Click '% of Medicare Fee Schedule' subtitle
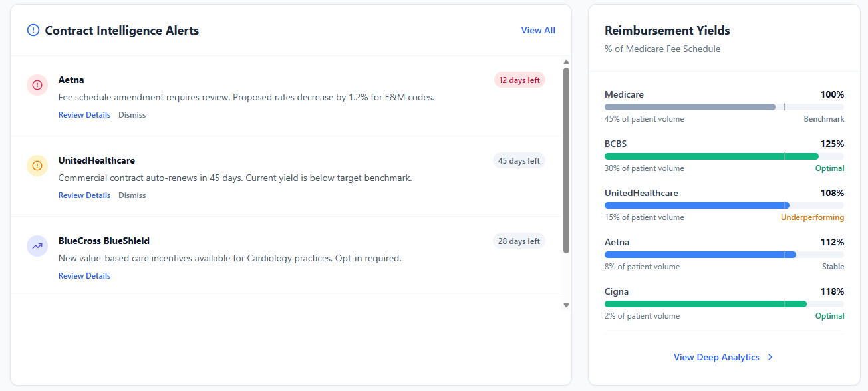Viewport: 868px width, 391px height. click(x=662, y=49)
